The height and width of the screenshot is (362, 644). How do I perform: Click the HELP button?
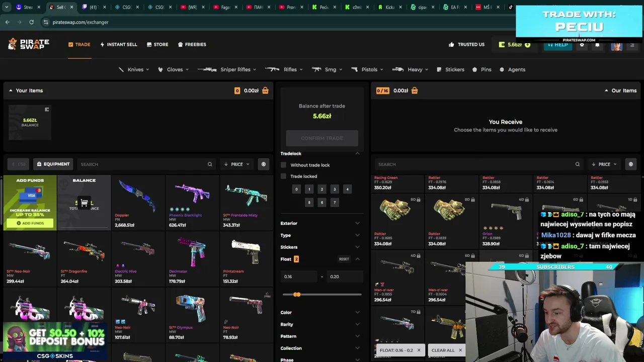557,44
